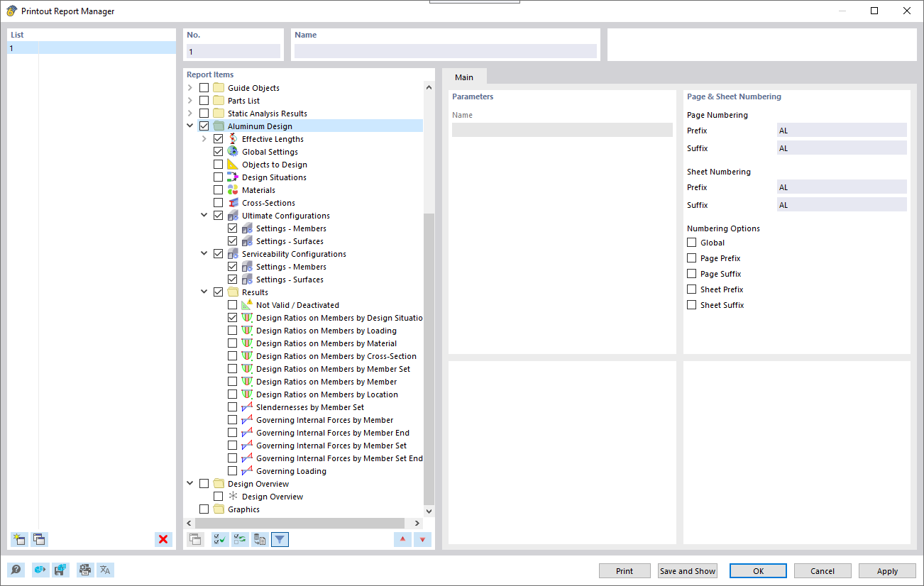
Task: Uncheck Settings - Members under Ultimate Configurations
Action: coord(232,228)
